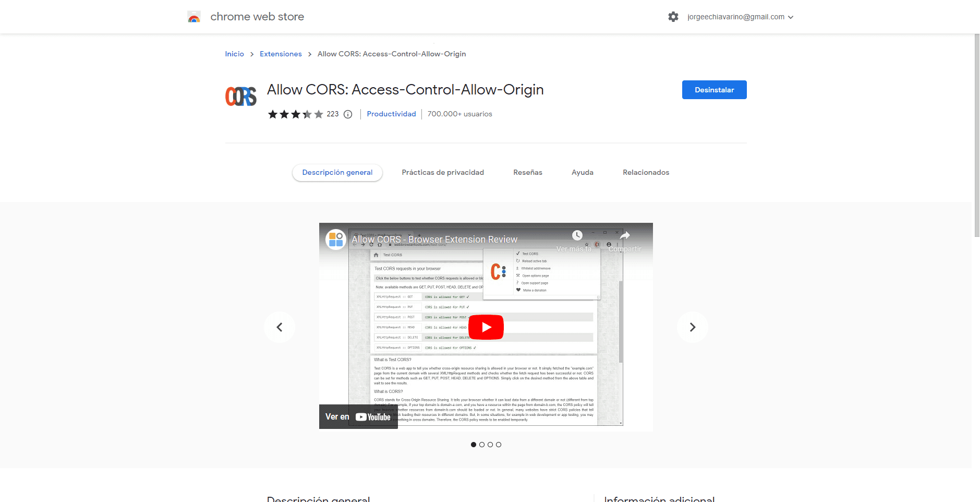
Task: Click the YouTube channel avatar icon
Action: click(336, 240)
